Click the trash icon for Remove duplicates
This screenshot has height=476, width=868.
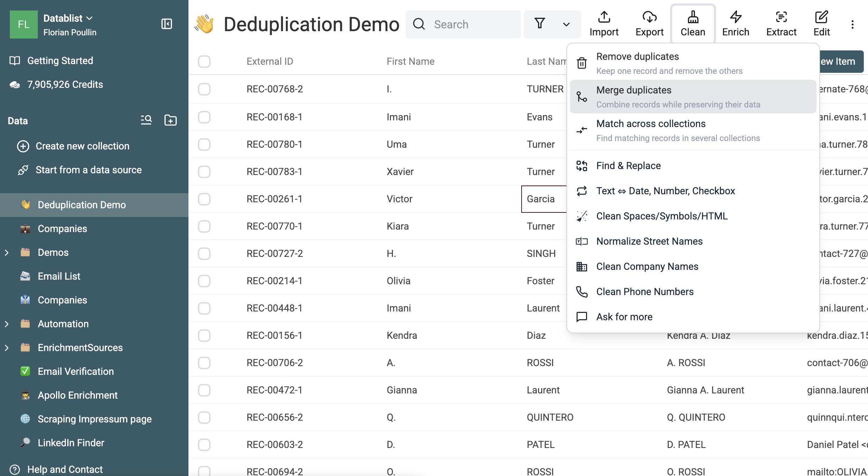[582, 63]
